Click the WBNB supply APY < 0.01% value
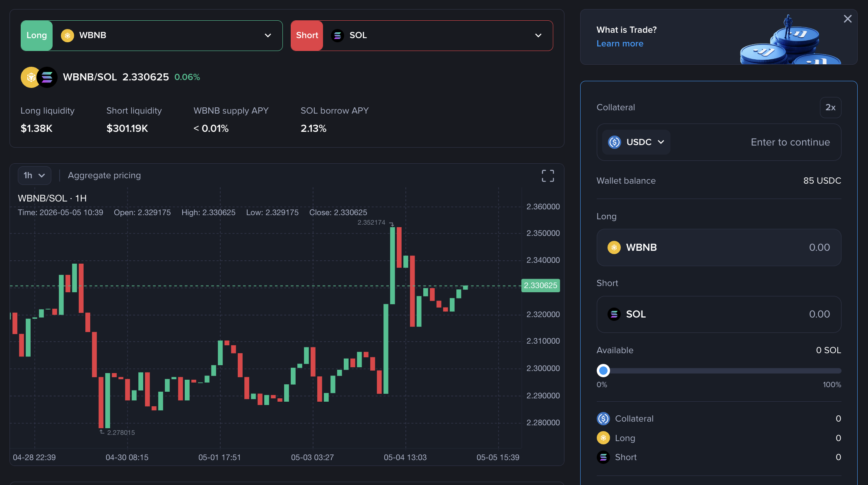The height and width of the screenshot is (485, 868). tap(211, 129)
